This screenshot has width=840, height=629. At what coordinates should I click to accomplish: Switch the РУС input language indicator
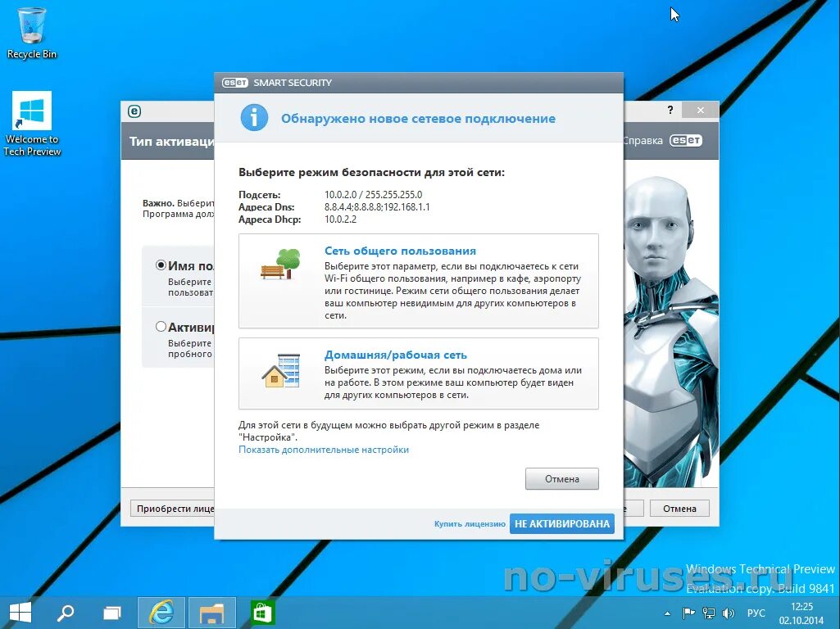(756, 613)
